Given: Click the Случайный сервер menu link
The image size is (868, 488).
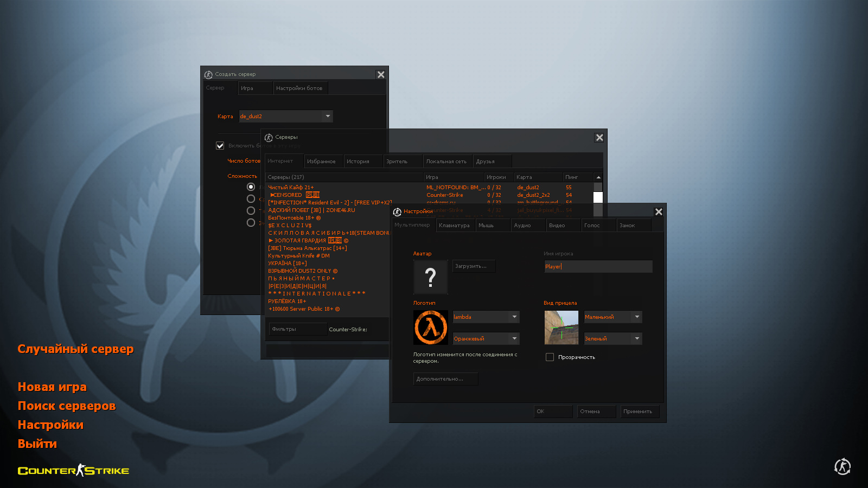Looking at the screenshot, I should pyautogui.click(x=75, y=349).
